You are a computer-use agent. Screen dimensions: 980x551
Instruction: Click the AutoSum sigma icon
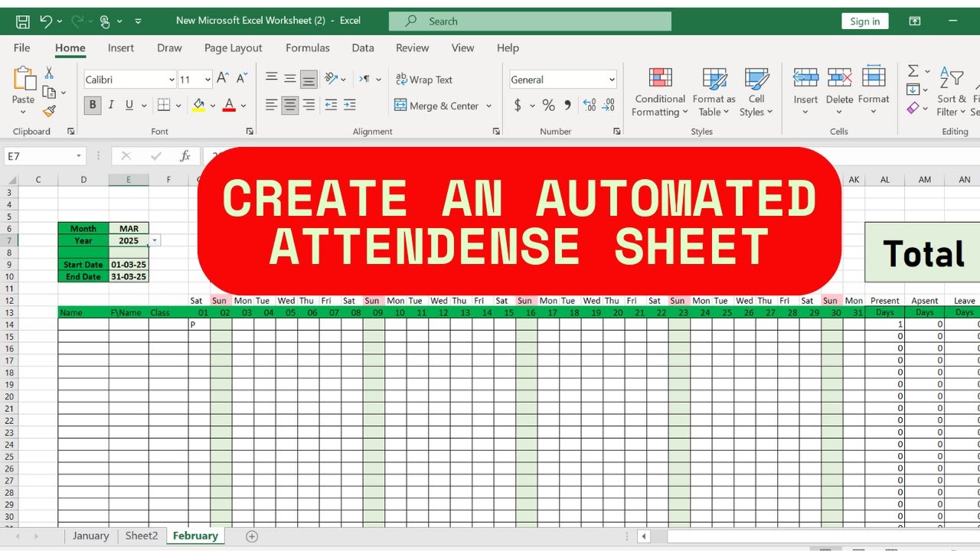tap(913, 70)
